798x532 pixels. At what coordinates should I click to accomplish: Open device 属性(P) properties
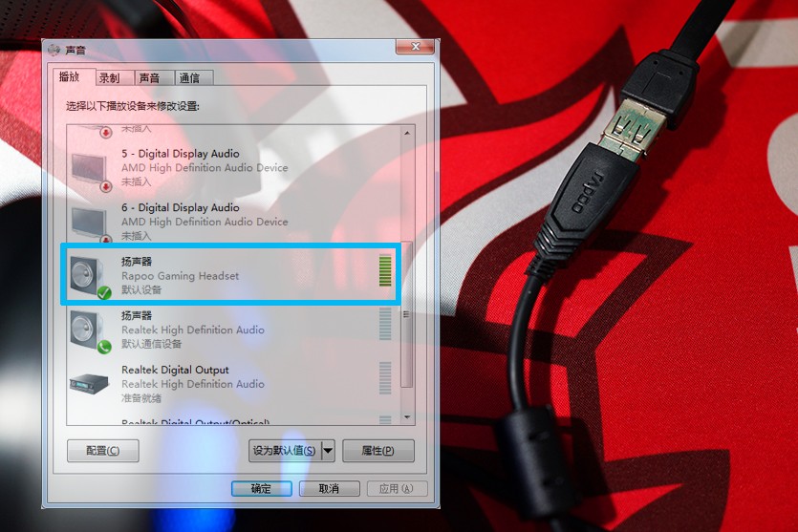[378, 451]
